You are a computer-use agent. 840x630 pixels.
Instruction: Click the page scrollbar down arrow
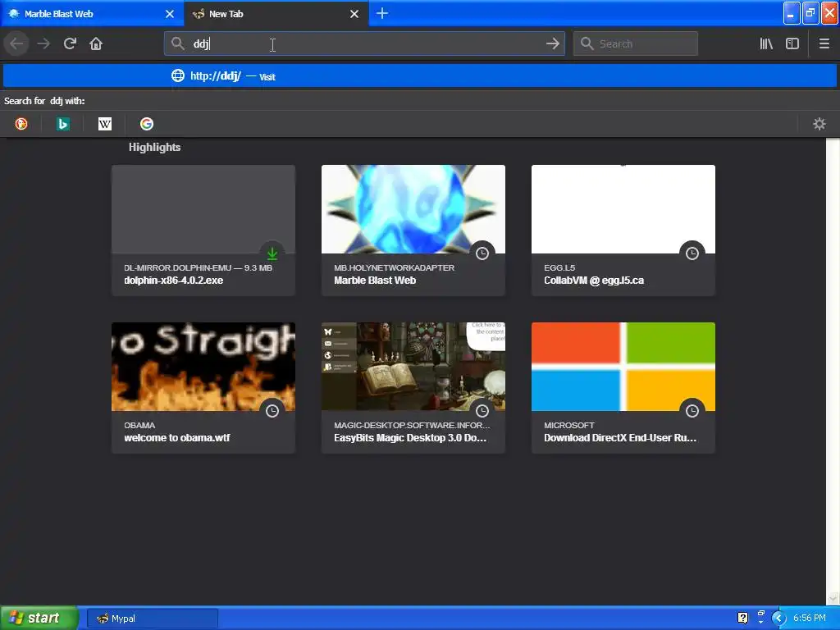pos(833,598)
